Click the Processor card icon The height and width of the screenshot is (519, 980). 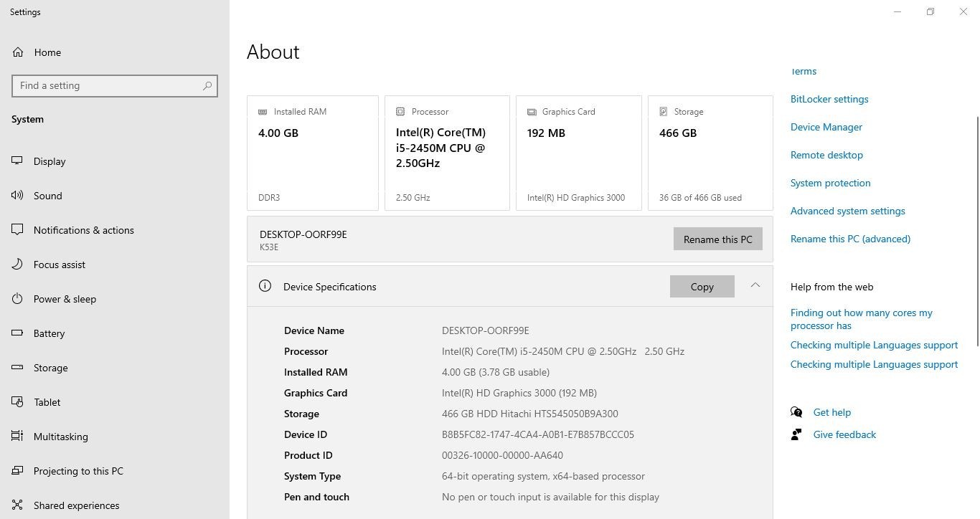(x=400, y=112)
